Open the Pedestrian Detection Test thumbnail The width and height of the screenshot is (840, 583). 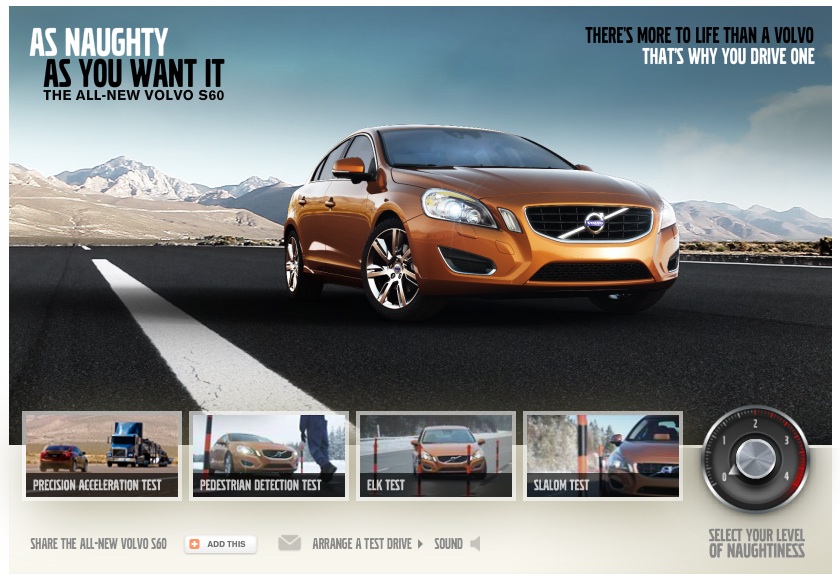click(x=269, y=455)
